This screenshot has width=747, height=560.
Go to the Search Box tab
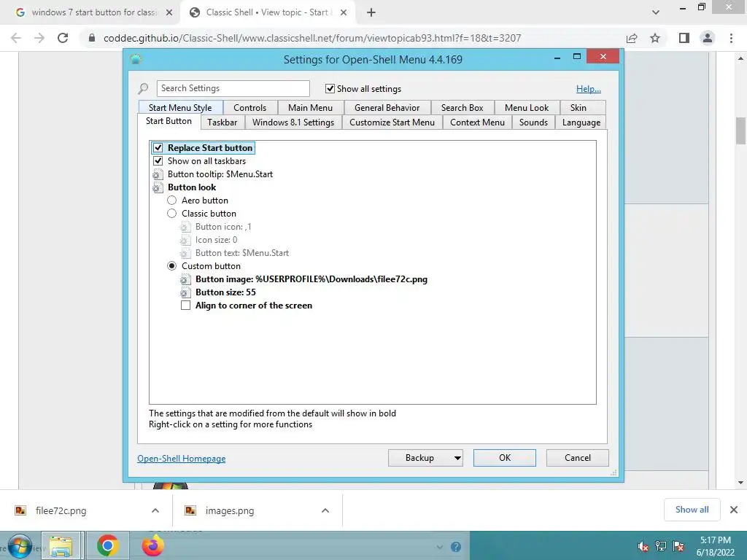[462, 108]
